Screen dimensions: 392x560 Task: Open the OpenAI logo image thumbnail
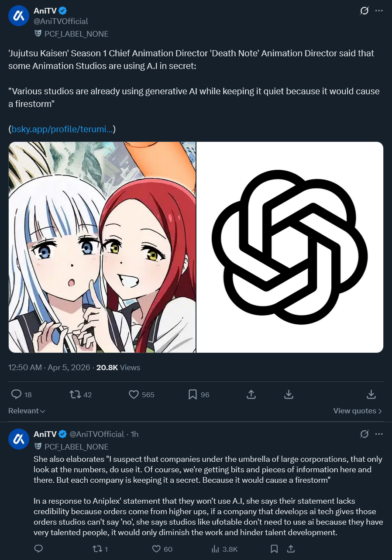(290, 247)
